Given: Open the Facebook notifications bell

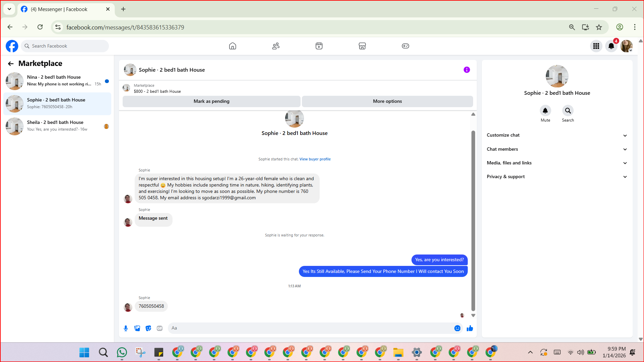Looking at the screenshot, I should point(611,46).
